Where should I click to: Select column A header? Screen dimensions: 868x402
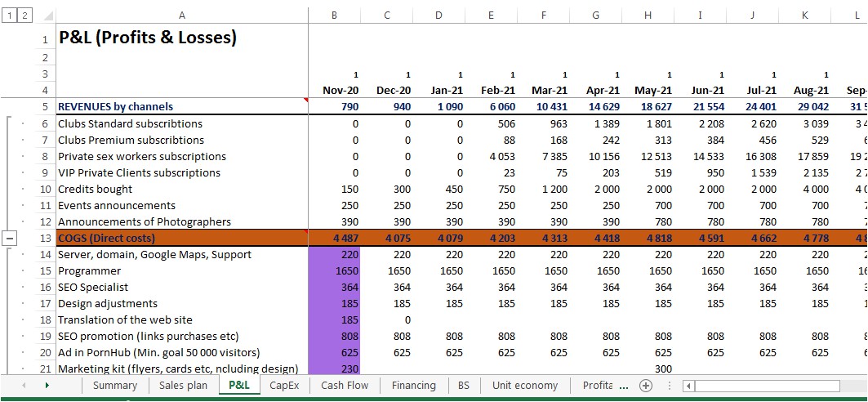pyautogui.click(x=181, y=16)
